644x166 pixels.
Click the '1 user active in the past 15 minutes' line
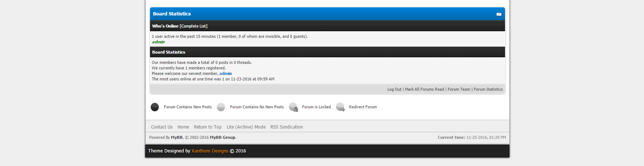click(230, 36)
